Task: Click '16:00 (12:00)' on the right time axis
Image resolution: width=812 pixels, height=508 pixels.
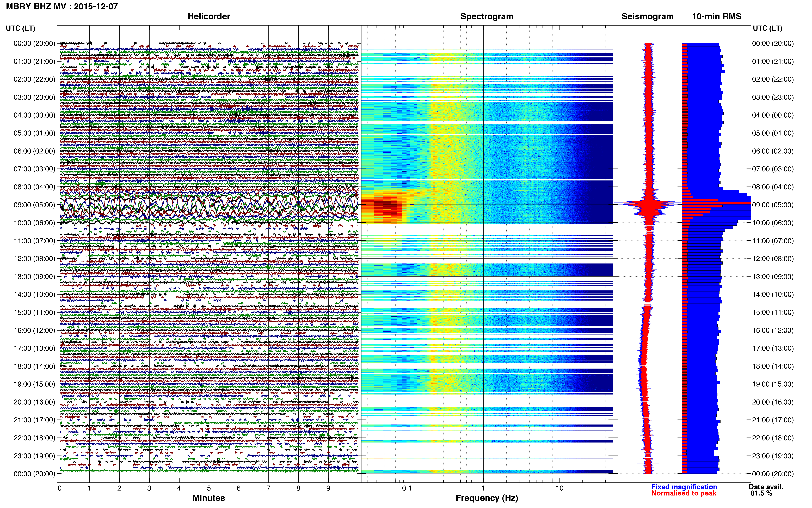Action: [773, 331]
